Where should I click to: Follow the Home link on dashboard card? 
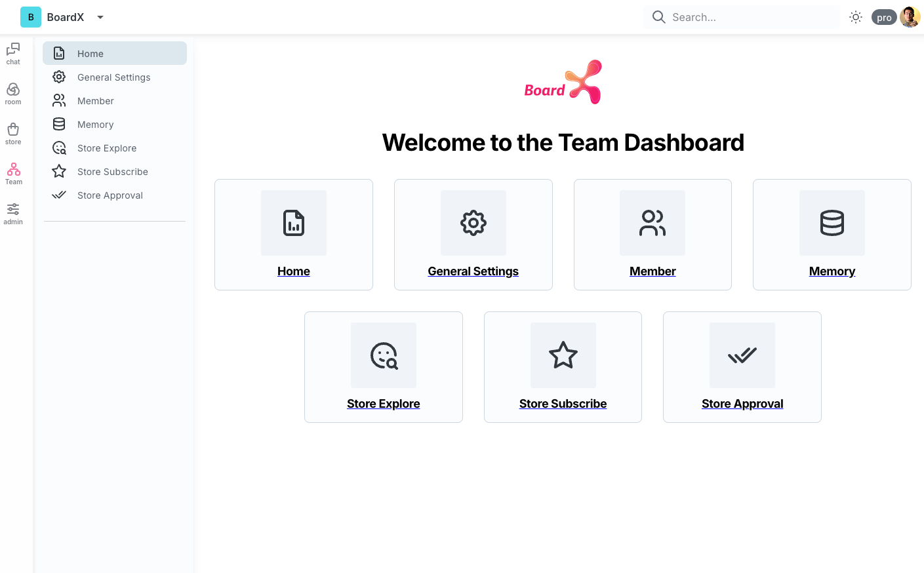[x=294, y=271]
